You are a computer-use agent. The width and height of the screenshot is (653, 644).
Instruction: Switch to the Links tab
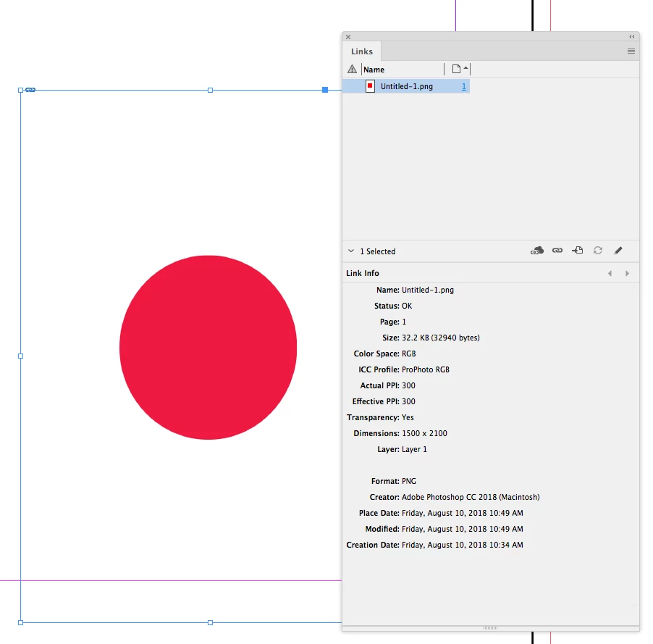click(361, 51)
